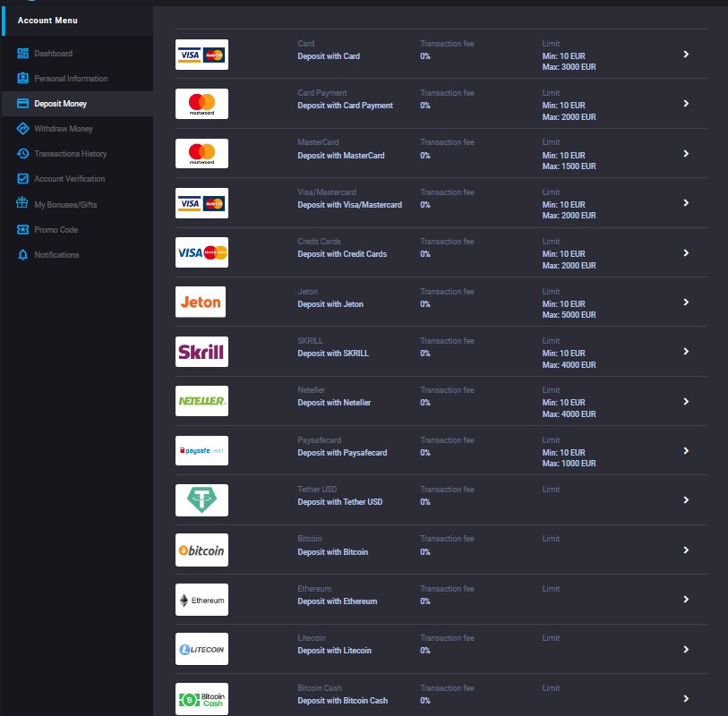This screenshot has width=728, height=716.
Task: Open My Bonuses/Gifts menu item
Action: point(77,204)
